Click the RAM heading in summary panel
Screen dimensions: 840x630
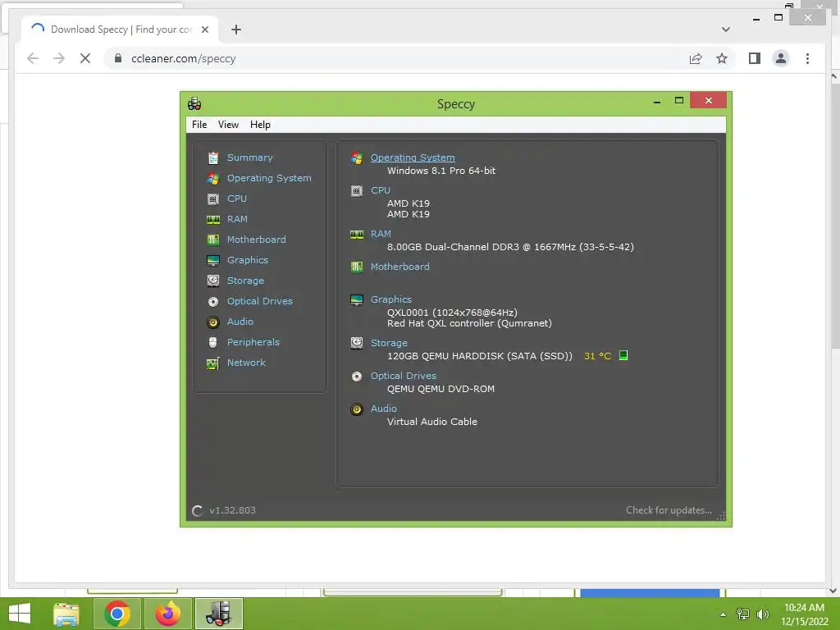point(381,234)
